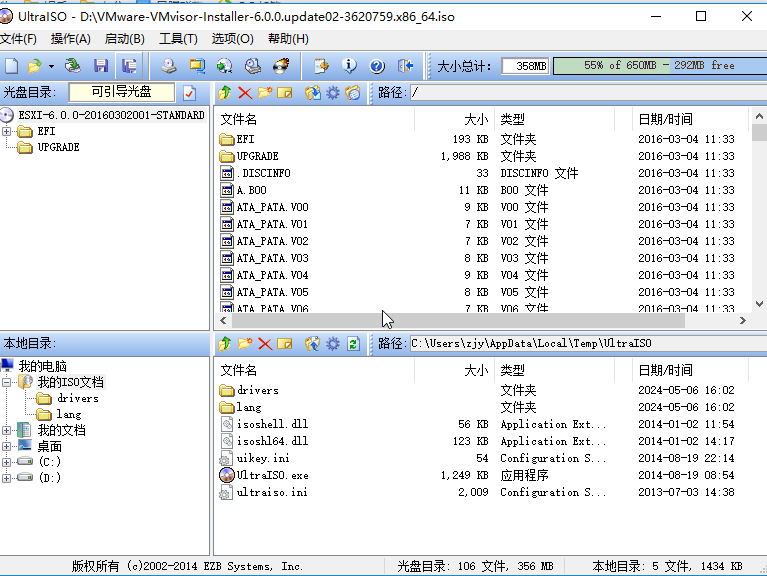Click the gear icon in local pane toolbar
This screenshot has height=576, width=767.
333,344
